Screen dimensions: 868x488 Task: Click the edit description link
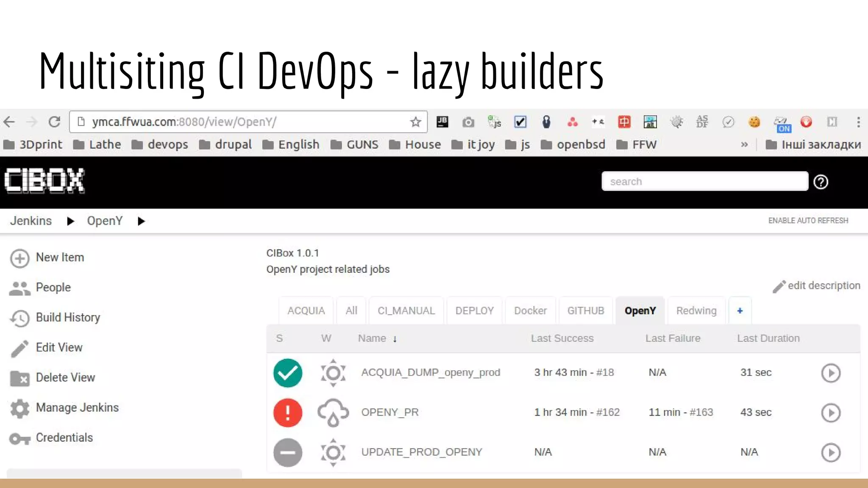[817, 286]
